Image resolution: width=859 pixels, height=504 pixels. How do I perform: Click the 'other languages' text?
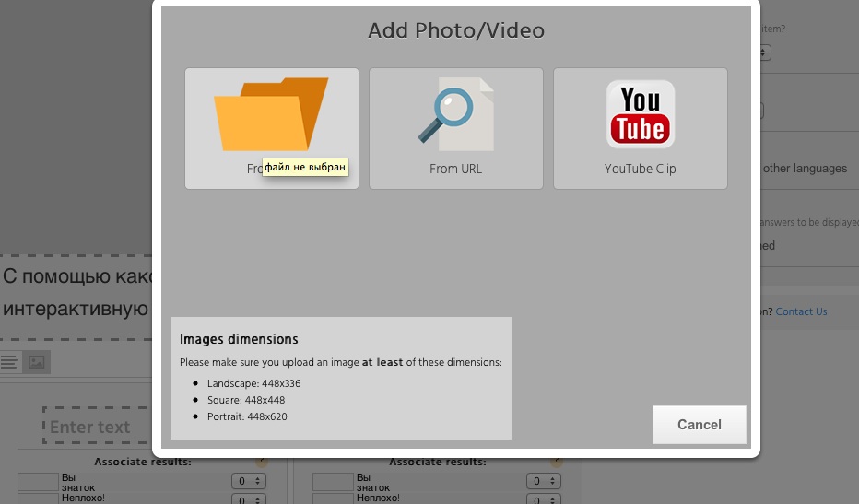[x=805, y=169]
